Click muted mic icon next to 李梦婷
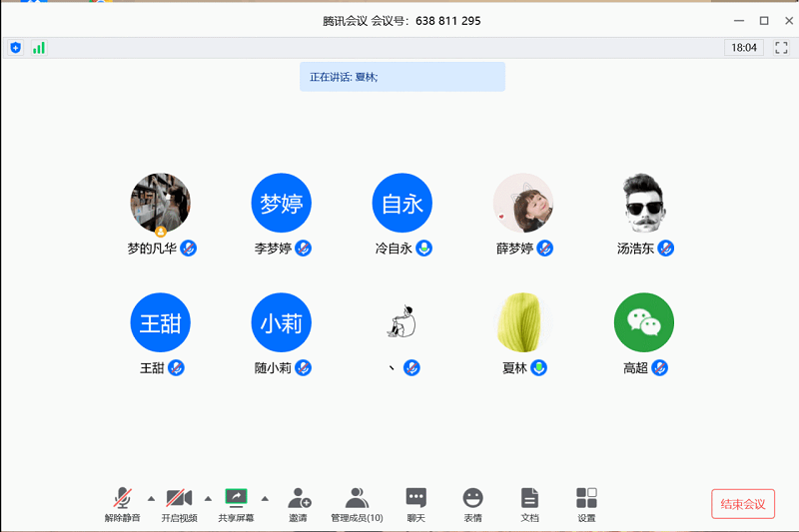 point(304,249)
